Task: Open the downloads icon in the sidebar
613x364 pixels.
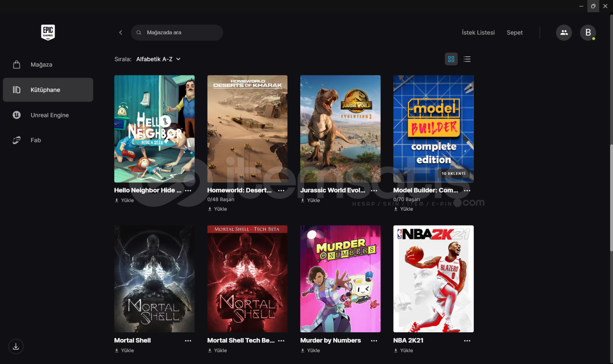Action: pyautogui.click(x=16, y=346)
